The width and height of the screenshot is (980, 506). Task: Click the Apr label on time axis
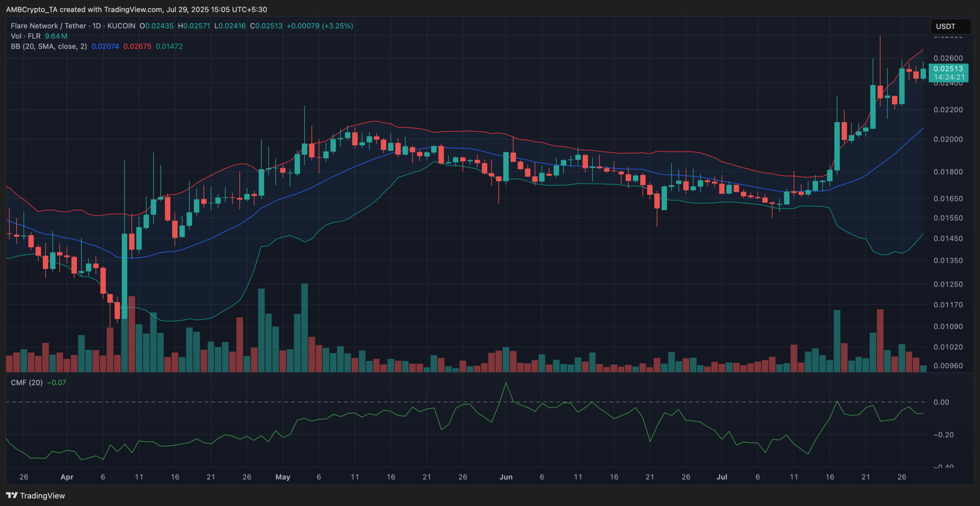pyautogui.click(x=67, y=477)
